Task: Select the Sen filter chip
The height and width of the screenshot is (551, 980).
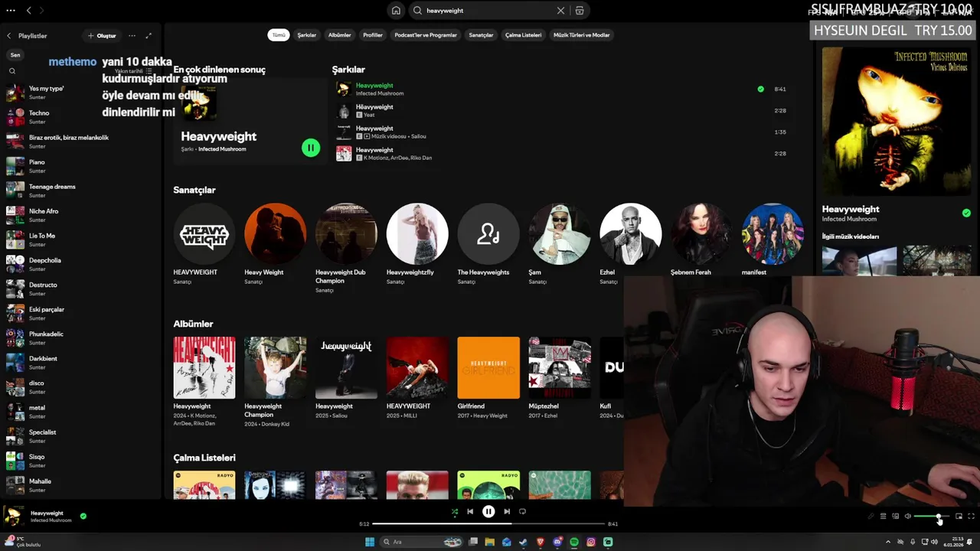Action: [x=15, y=55]
